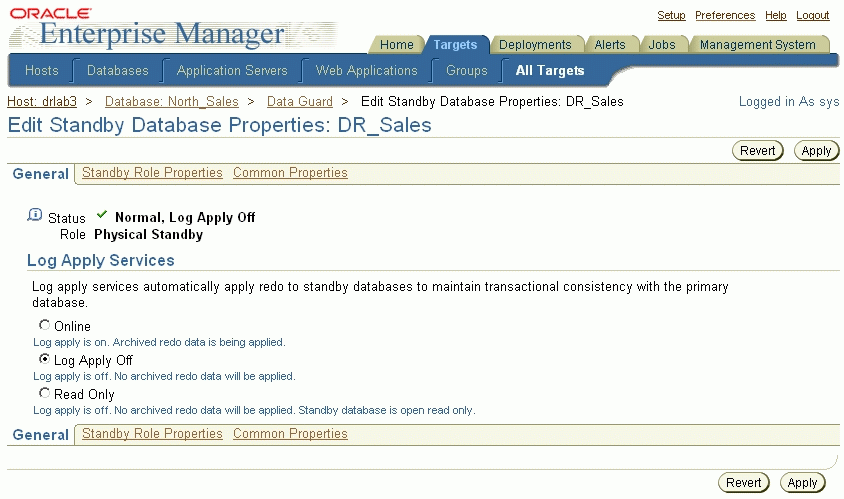
Task: Click the 'Logged in As sys' text
Action: [x=789, y=102]
